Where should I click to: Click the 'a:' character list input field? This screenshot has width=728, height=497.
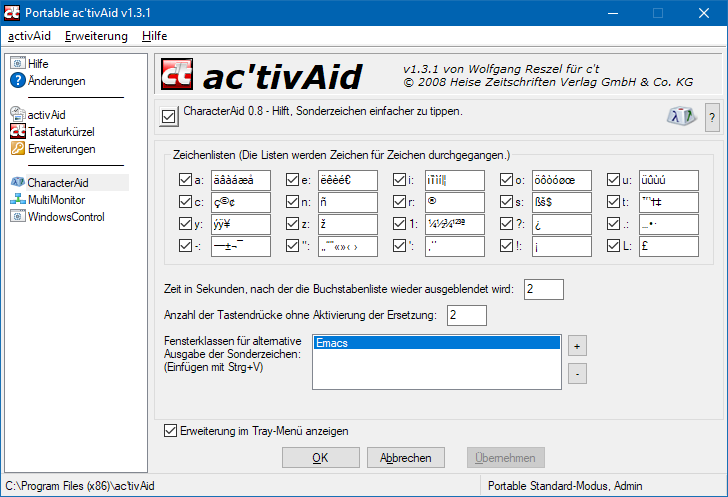(x=240, y=180)
